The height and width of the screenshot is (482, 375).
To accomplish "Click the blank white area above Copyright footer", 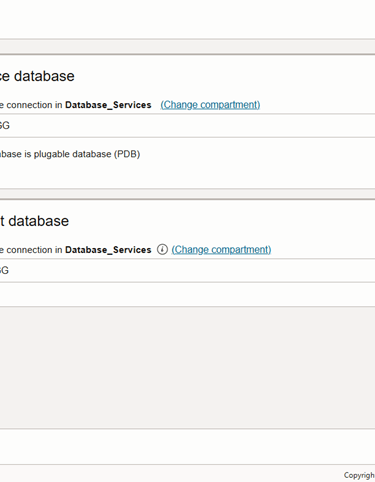I will coord(187,447).
